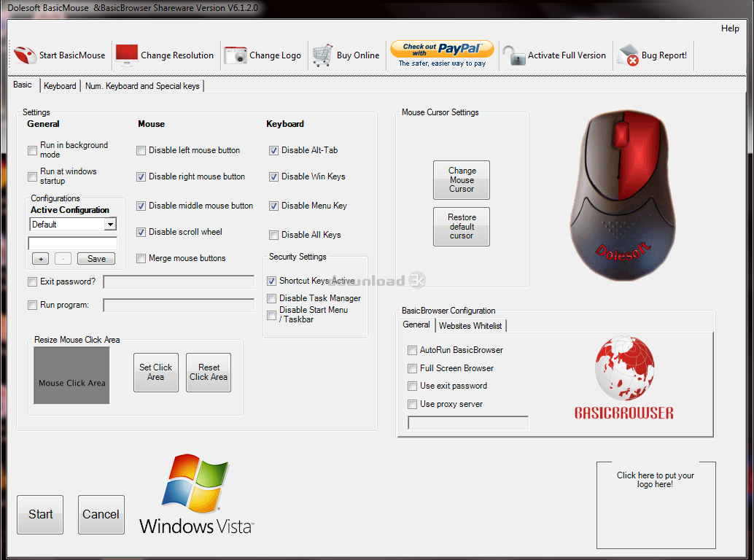Viewport: 754px width, 560px height.
Task: Toggle Disable scroll wheel checkbox
Action: coord(141,232)
